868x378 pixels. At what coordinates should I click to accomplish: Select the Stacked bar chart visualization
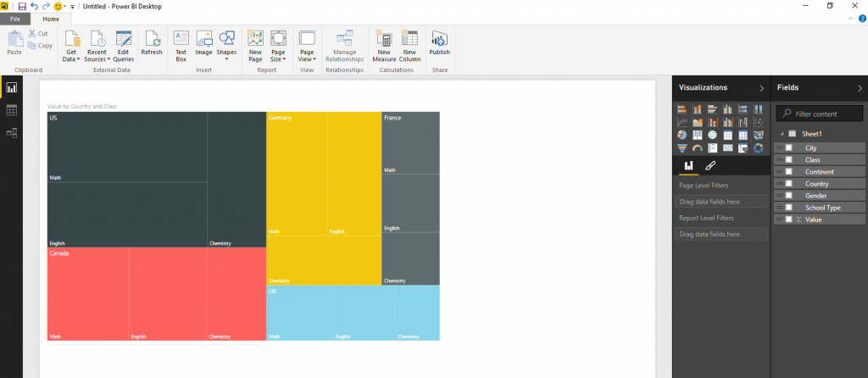[682, 109]
